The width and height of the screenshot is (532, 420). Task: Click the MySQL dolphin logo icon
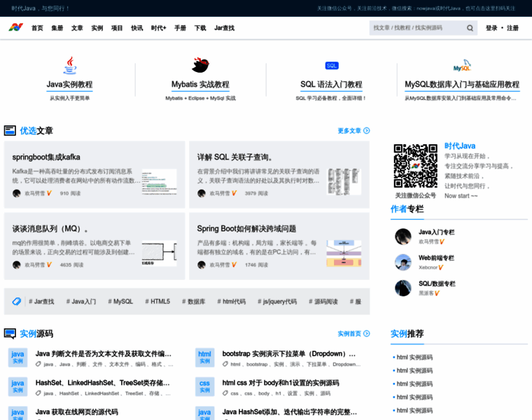tap(462, 66)
